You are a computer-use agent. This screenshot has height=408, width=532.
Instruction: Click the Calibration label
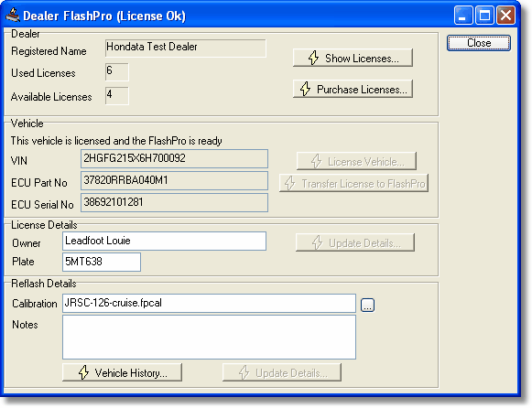click(x=35, y=304)
